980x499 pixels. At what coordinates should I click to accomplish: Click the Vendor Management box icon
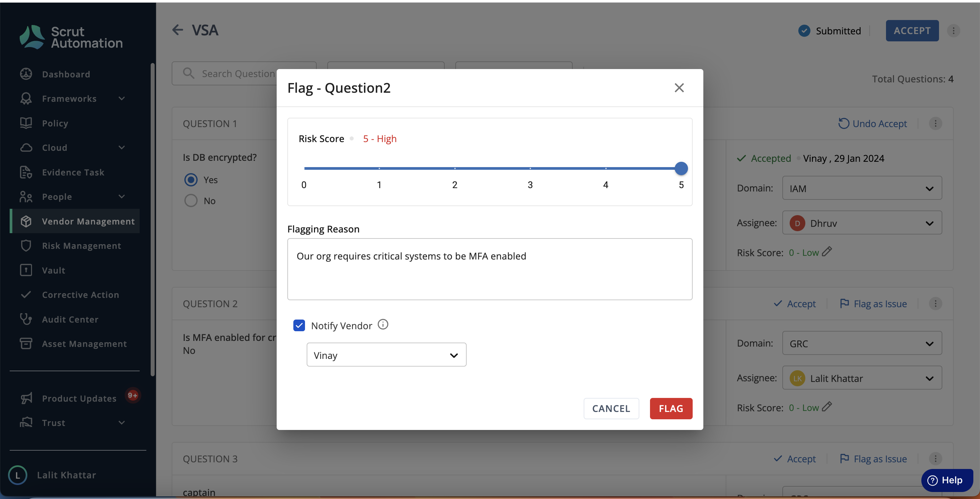(x=26, y=221)
